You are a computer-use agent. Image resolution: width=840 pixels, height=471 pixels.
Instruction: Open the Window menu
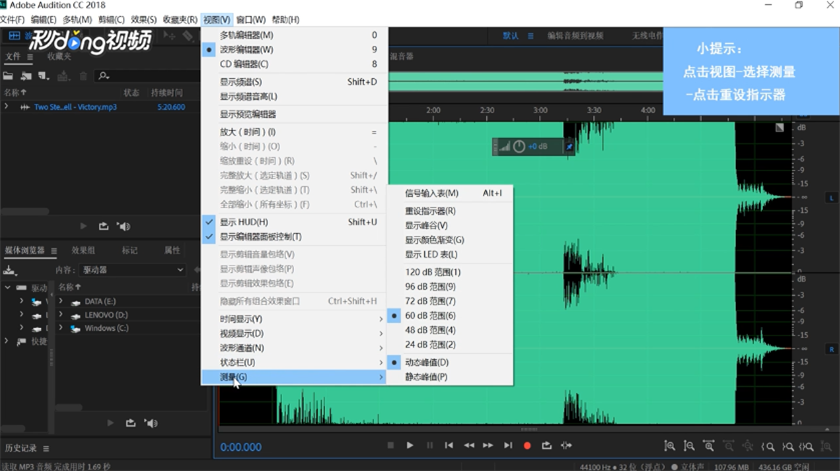click(x=251, y=20)
